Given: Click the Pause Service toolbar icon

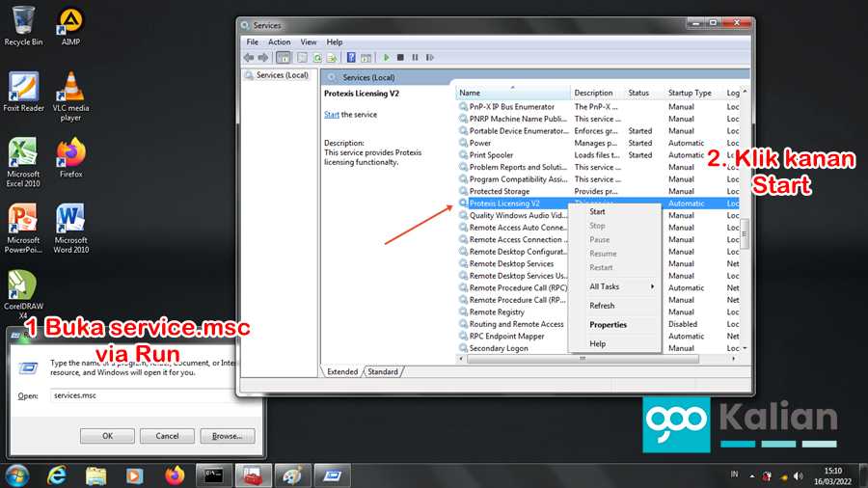Looking at the screenshot, I should coord(415,58).
